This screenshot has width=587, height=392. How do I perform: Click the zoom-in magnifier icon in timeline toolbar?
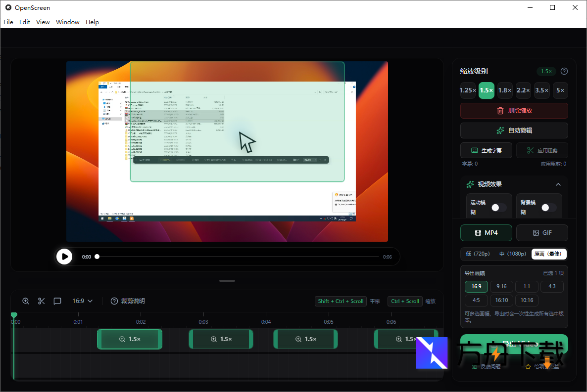[x=26, y=301]
